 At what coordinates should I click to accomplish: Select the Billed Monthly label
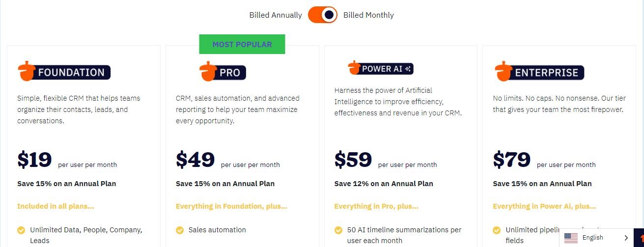pyautogui.click(x=368, y=15)
